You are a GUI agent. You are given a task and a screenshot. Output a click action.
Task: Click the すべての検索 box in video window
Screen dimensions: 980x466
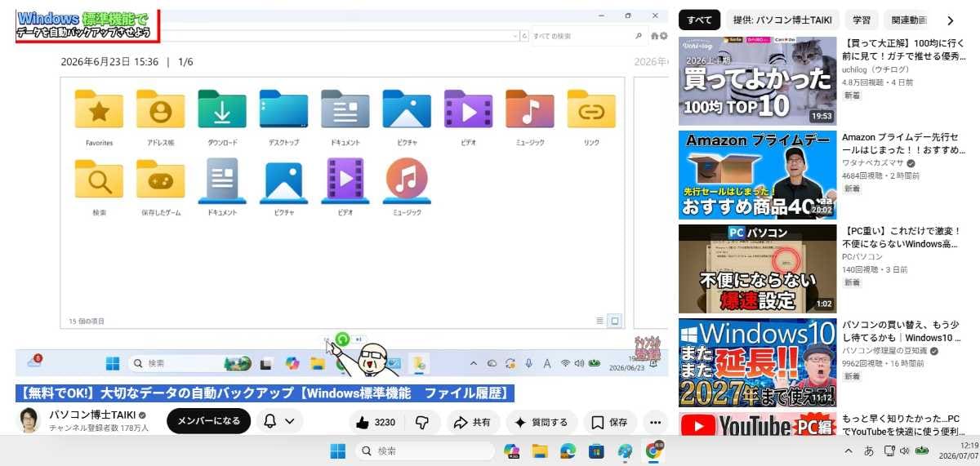[587, 37]
